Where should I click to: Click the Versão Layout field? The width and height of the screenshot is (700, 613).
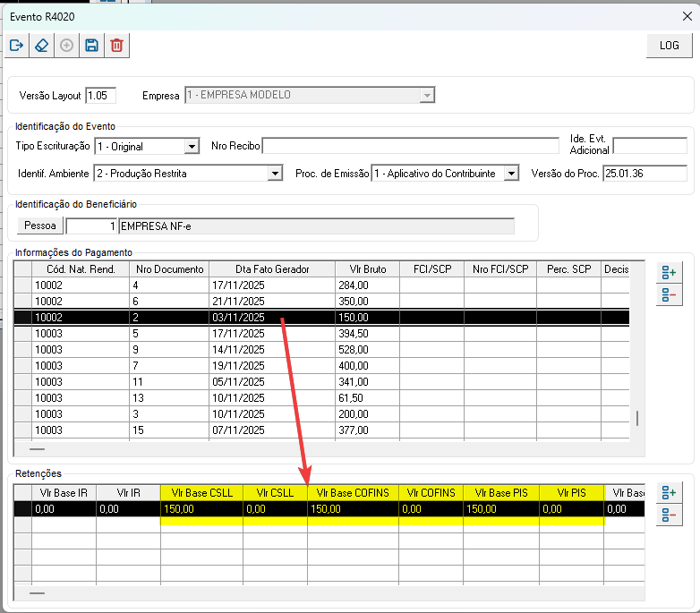pyautogui.click(x=101, y=96)
